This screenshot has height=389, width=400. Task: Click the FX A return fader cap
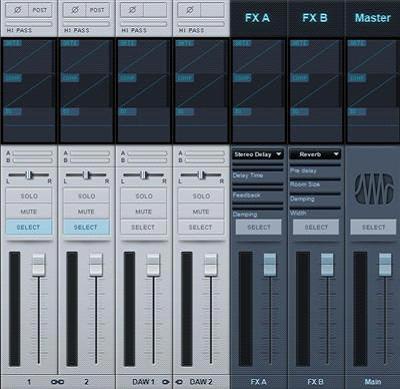[270, 265]
